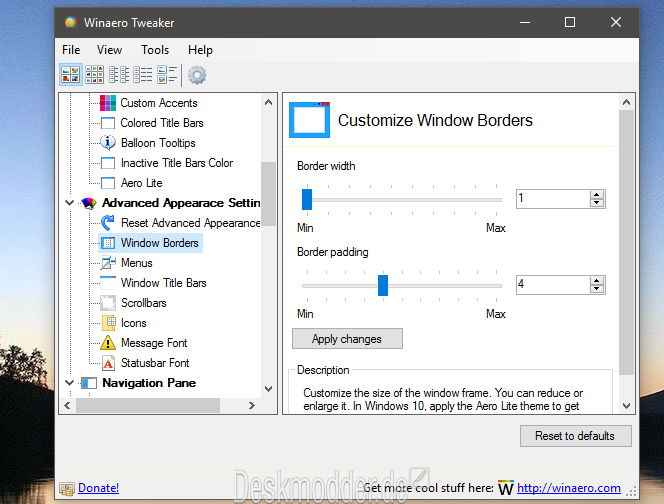
Task: Increase Border padding spinner up arrow
Action: click(597, 281)
